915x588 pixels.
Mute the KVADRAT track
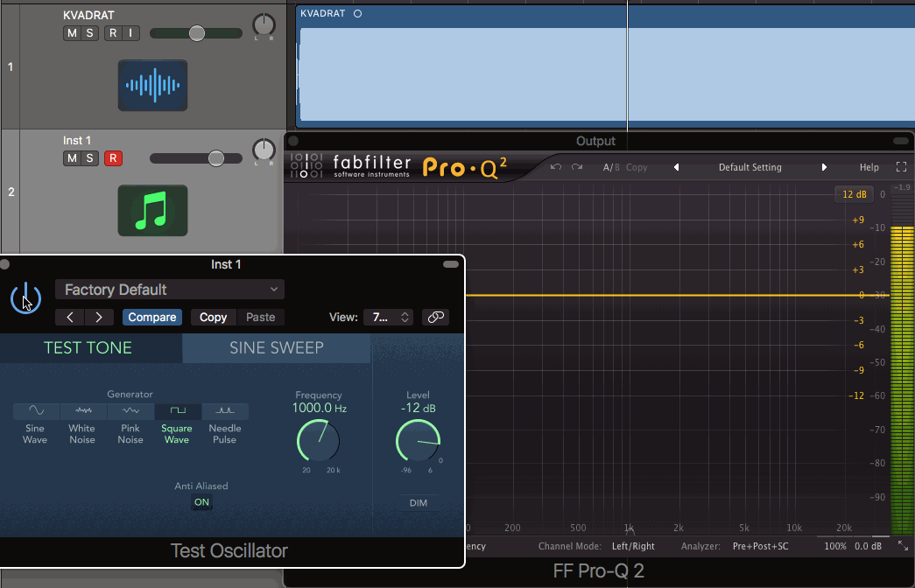[72, 33]
